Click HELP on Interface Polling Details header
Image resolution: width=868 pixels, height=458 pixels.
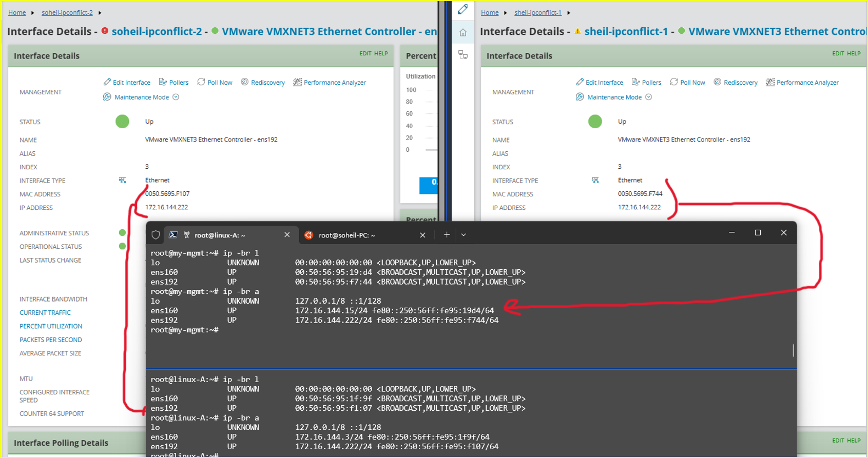pyautogui.click(x=854, y=441)
